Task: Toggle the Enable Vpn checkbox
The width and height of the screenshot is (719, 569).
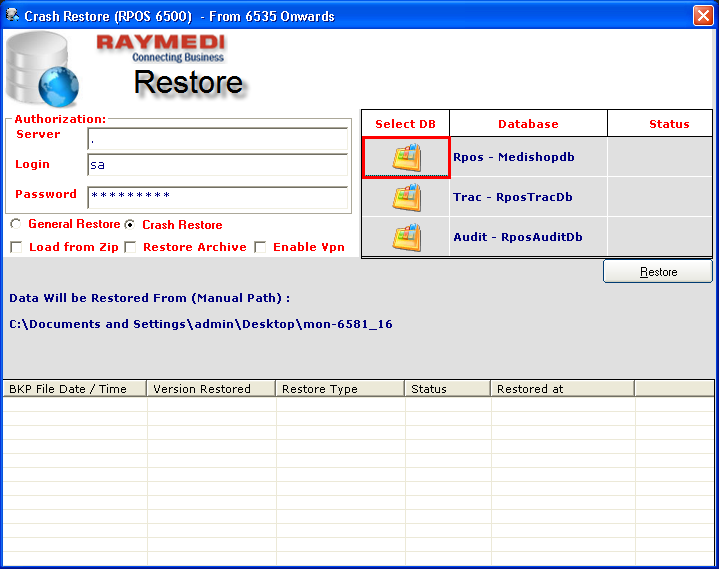Action: click(260, 247)
